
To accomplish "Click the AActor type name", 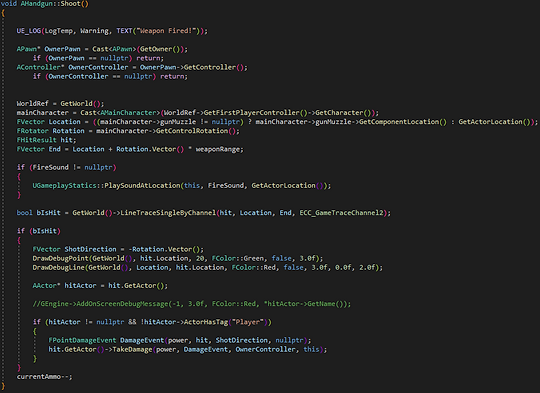I will tap(44, 286).
